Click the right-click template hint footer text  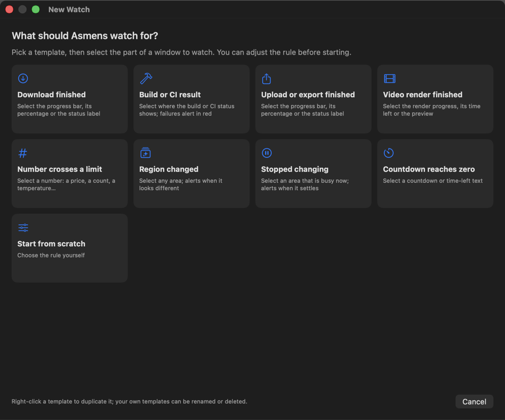click(x=129, y=402)
